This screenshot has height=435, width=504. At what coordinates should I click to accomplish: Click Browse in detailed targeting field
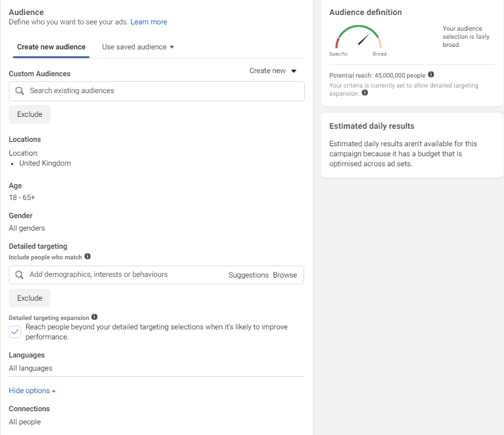[x=285, y=275]
